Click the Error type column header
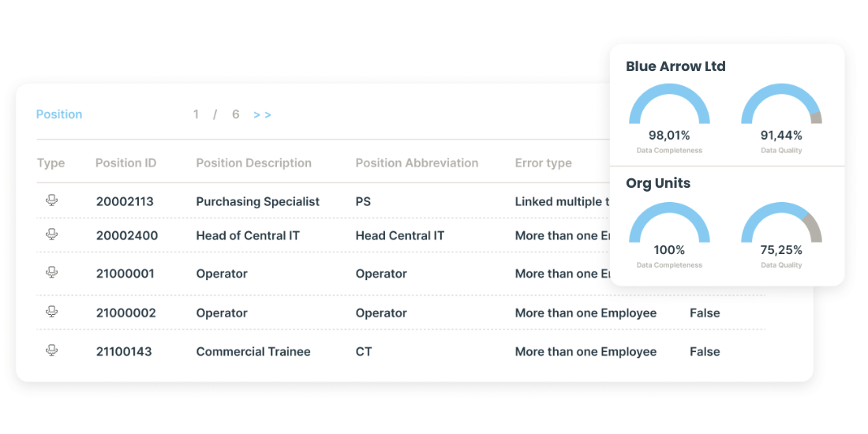This screenshot has height=434, width=868. click(543, 163)
